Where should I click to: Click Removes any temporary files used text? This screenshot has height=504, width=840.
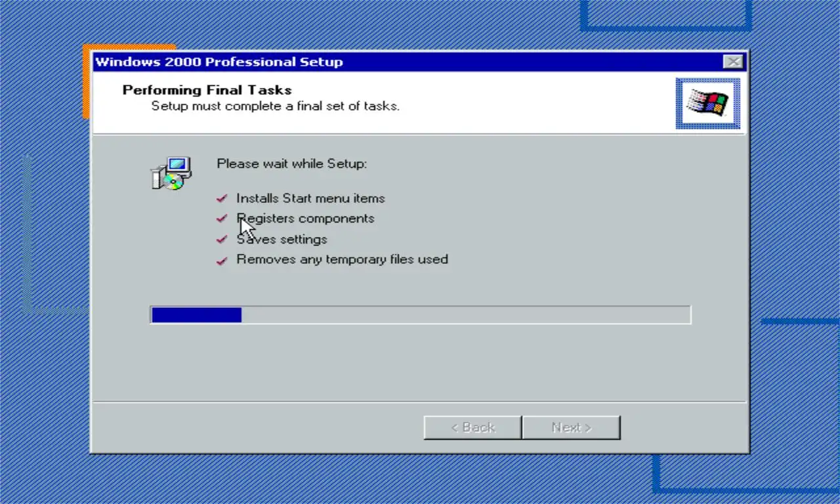342,259
